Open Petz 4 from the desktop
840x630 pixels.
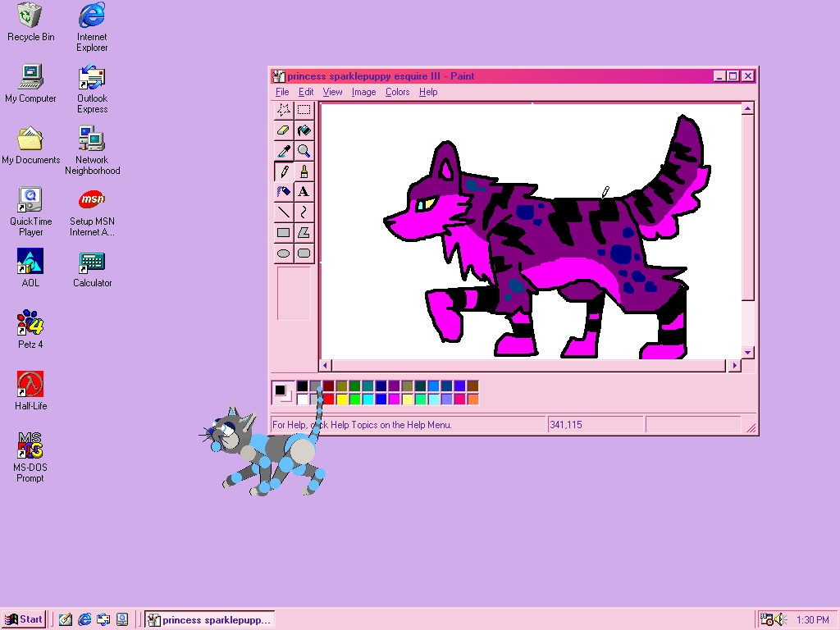(30, 325)
